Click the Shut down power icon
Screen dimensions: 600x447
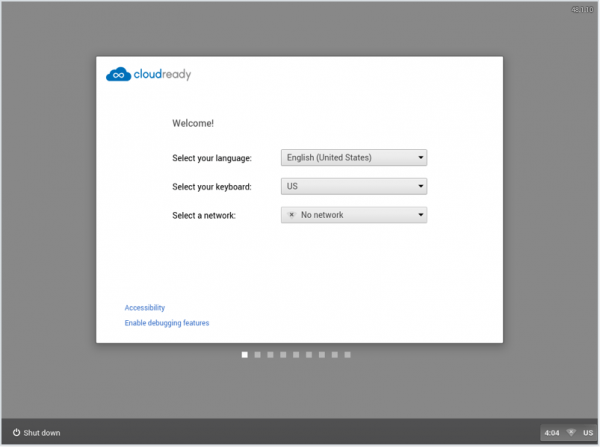pos(16,432)
